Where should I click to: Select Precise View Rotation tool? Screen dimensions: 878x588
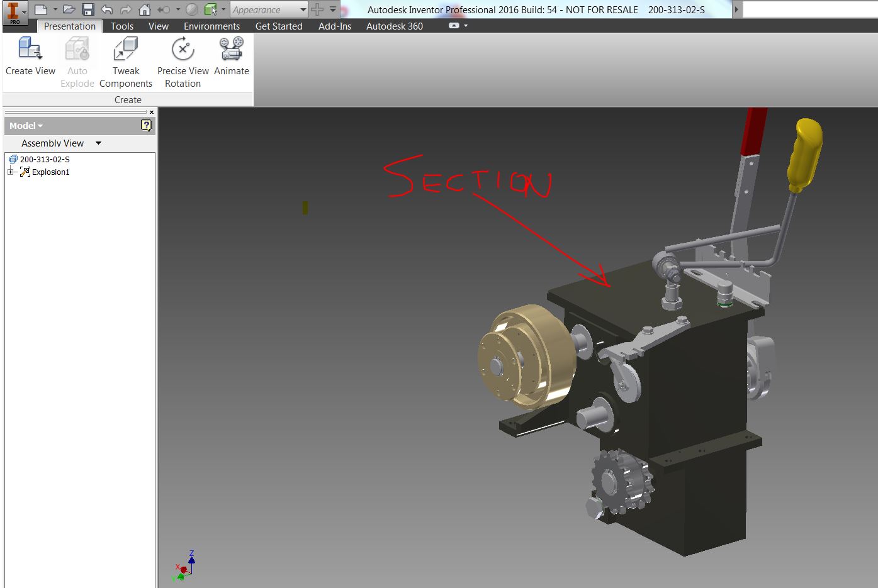[183, 62]
